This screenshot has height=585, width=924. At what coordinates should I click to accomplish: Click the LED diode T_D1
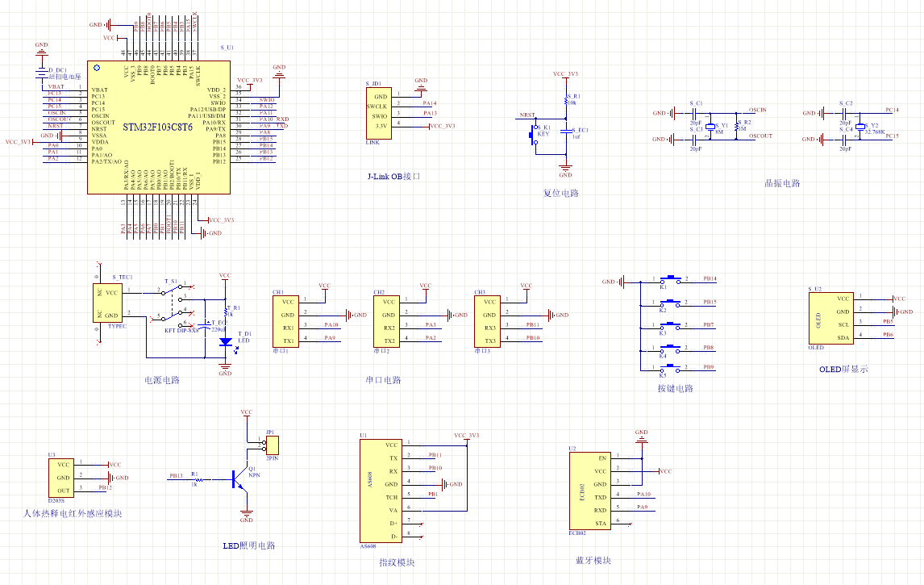[225, 341]
